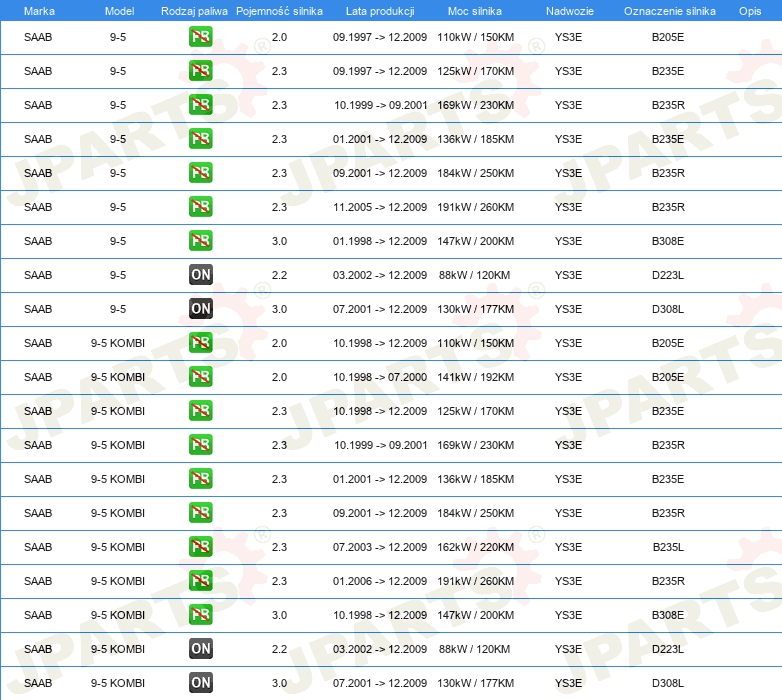Click petrol icon in 9-5 KOMBI 136kW/185KM row

(200, 479)
